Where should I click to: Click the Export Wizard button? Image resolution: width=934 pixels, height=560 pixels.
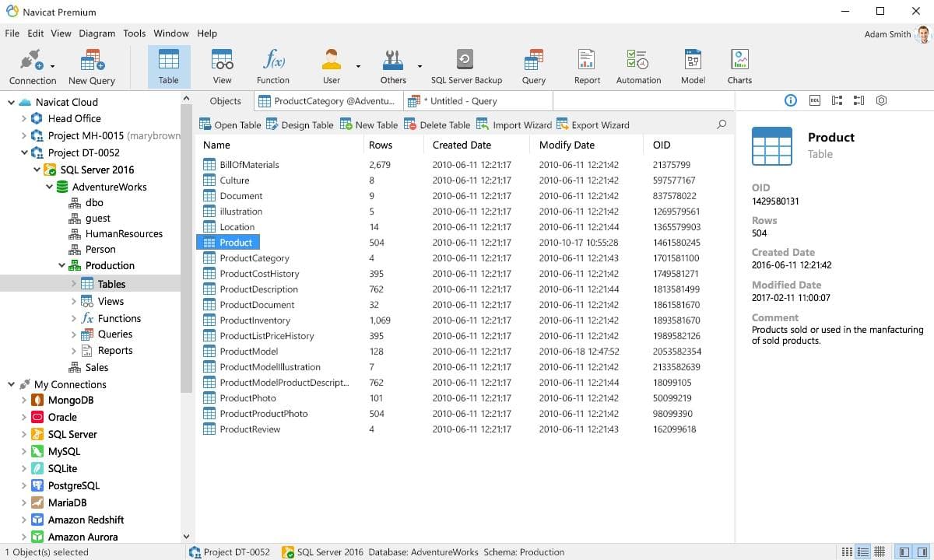click(592, 124)
